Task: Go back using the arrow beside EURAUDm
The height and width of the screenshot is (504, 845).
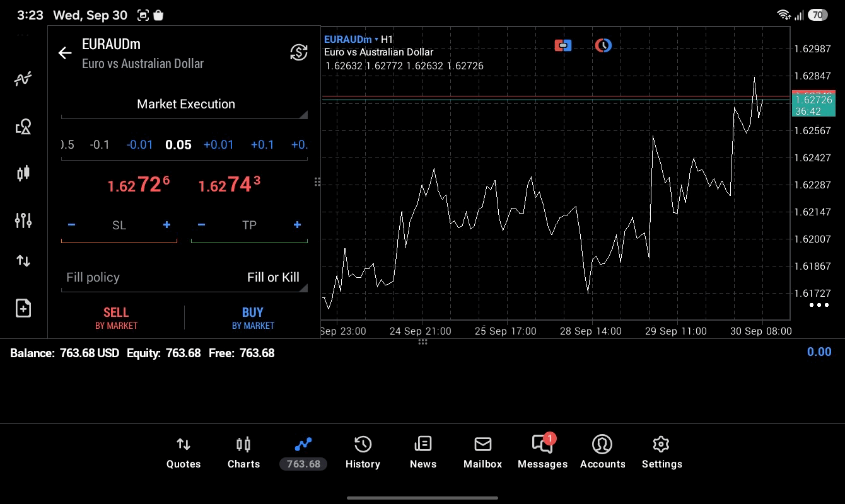Action: tap(65, 53)
